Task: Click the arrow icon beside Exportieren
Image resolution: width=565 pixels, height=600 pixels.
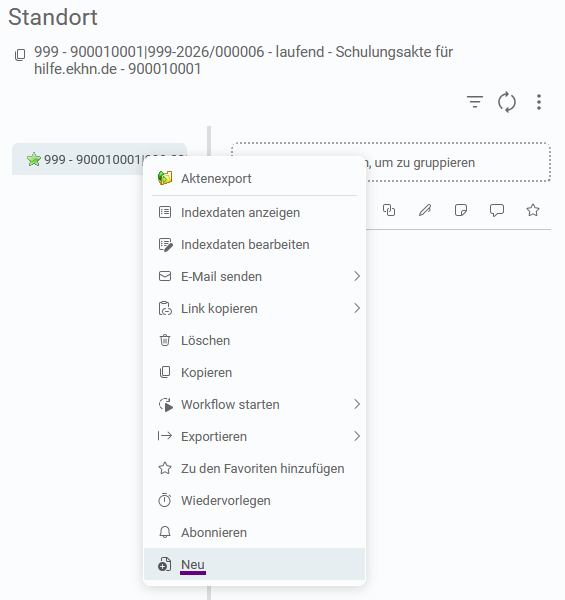Action: pos(165,436)
